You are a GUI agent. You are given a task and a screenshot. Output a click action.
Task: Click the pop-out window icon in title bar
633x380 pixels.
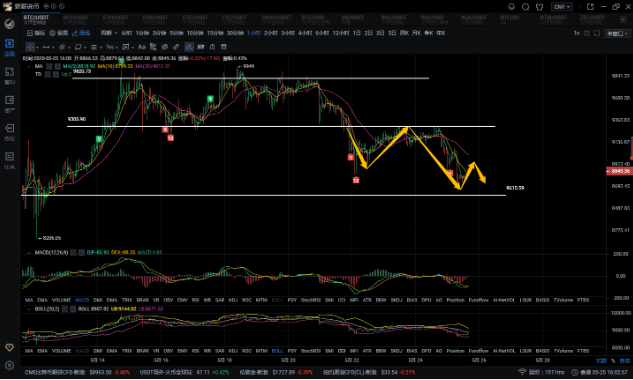point(590,6)
